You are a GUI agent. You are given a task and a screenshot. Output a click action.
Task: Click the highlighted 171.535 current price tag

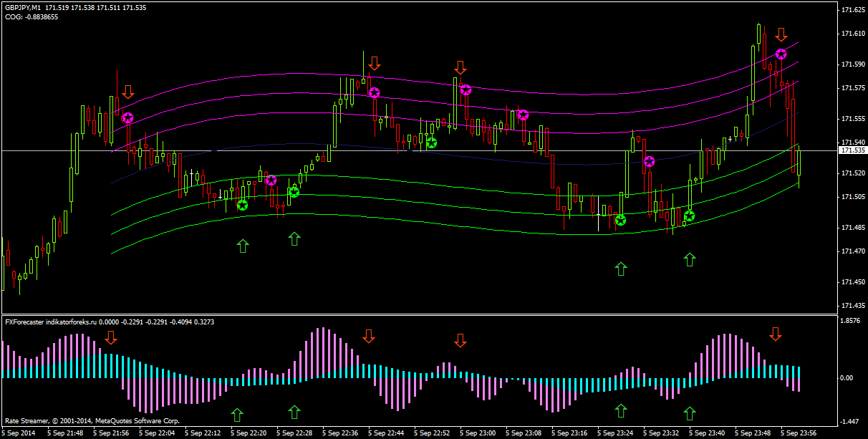852,150
